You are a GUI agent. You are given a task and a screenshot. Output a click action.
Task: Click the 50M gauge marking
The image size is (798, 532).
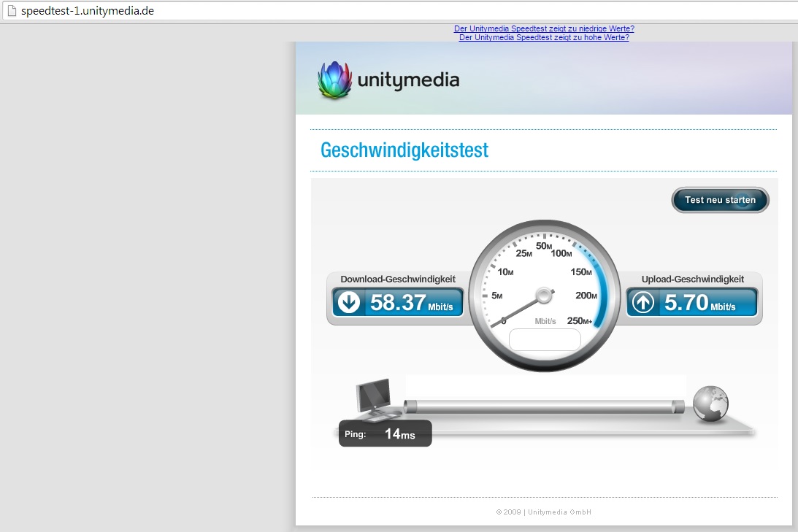(544, 246)
